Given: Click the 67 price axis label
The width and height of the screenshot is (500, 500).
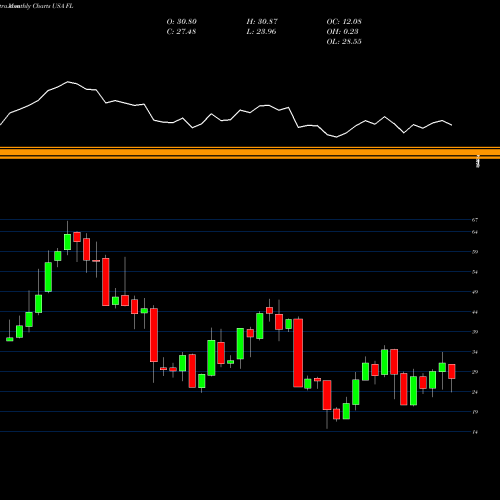Looking at the screenshot, I should (x=475, y=220).
